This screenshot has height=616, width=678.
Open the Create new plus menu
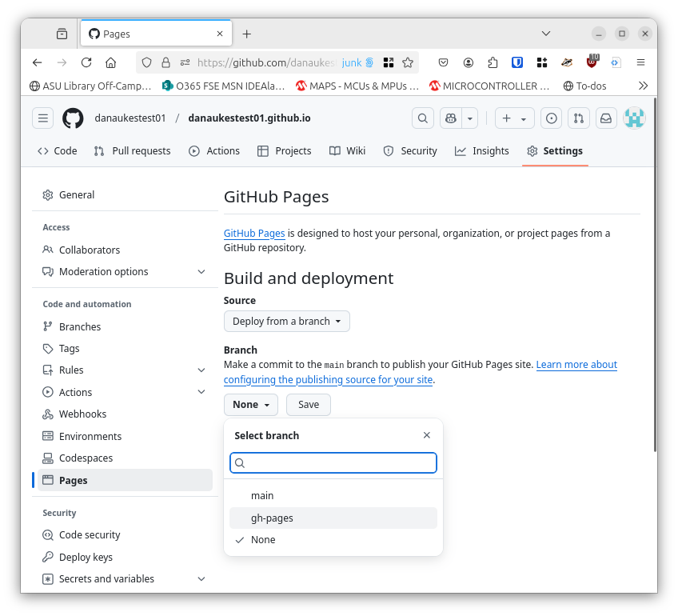tap(514, 118)
